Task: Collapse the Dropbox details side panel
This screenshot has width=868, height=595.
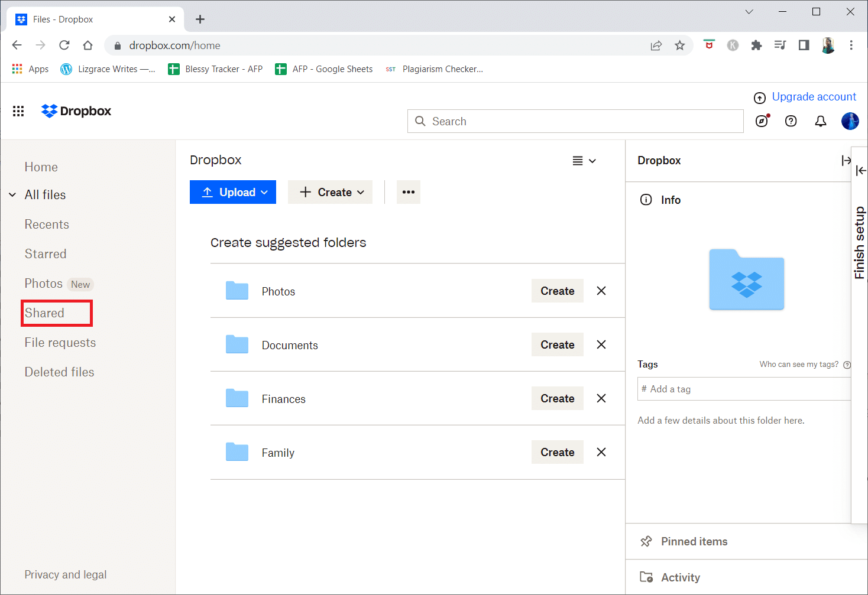Action: point(846,161)
